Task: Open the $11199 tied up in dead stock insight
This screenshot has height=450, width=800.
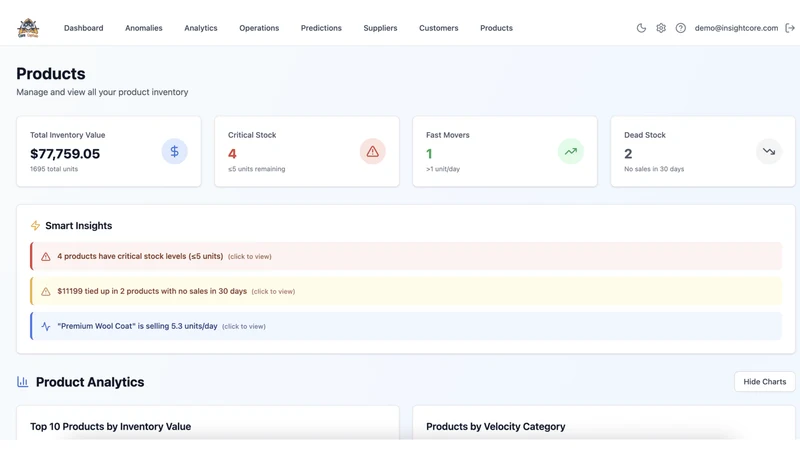Action: pos(406,291)
